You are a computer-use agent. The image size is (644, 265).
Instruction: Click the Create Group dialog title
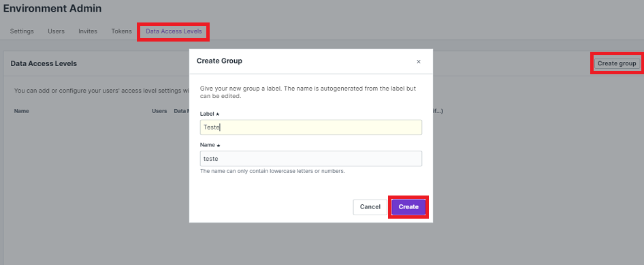click(219, 61)
